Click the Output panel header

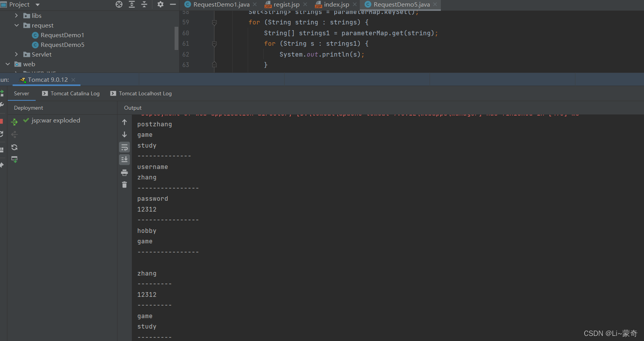[x=133, y=108]
